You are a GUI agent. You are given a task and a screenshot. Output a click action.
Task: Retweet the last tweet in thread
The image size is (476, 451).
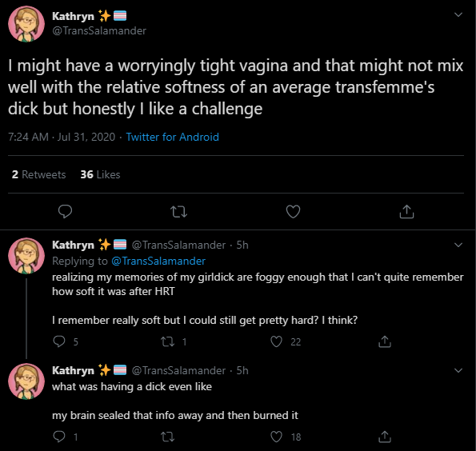[167, 437]
